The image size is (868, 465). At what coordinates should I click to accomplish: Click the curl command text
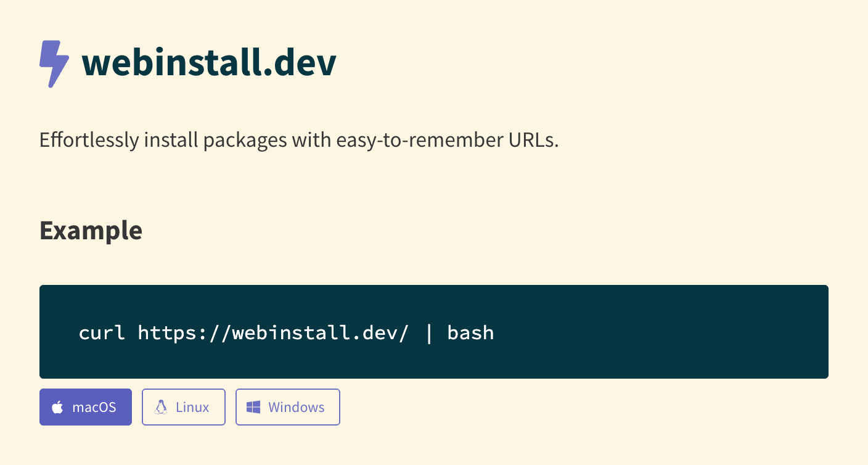pyautogui.click(x=285, y=332)
